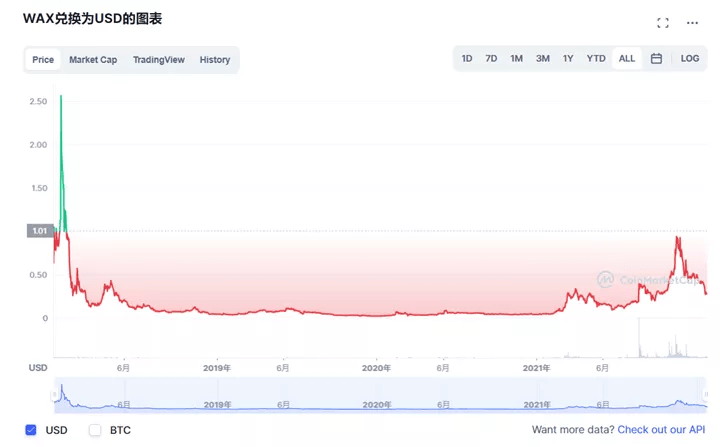
Task: Select the History tab
Action: point(215,60)
